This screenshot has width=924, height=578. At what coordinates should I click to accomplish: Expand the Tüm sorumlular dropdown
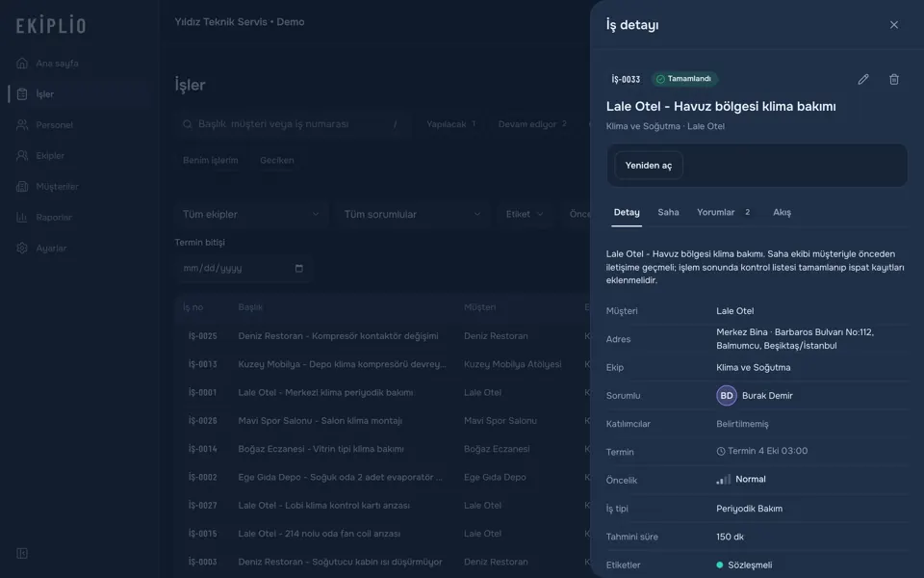(413, 214)
